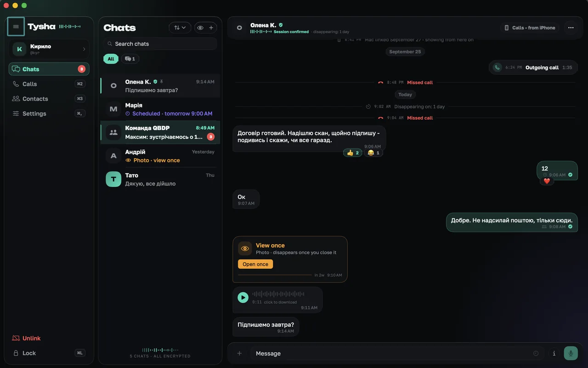This screenshot has width=588, height=368.
Task: Play the voice message
Action: click(243, 297)
